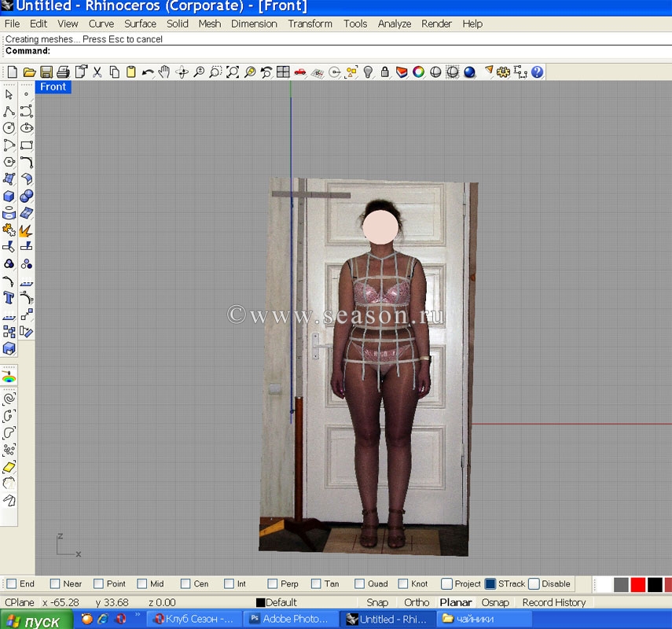The height and width of the screenshot is (629, 672).
Task: Enable the End osnap checkbox
Action: [x=12, y=583]
